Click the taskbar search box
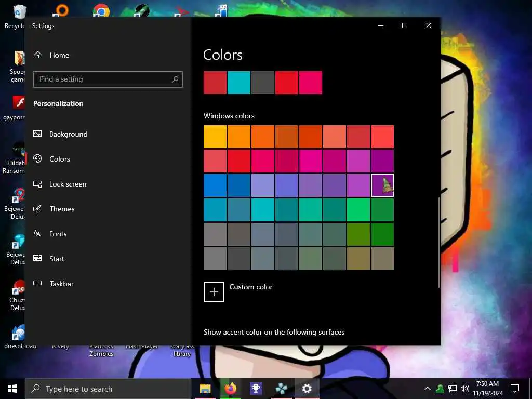 pos(108,389)
